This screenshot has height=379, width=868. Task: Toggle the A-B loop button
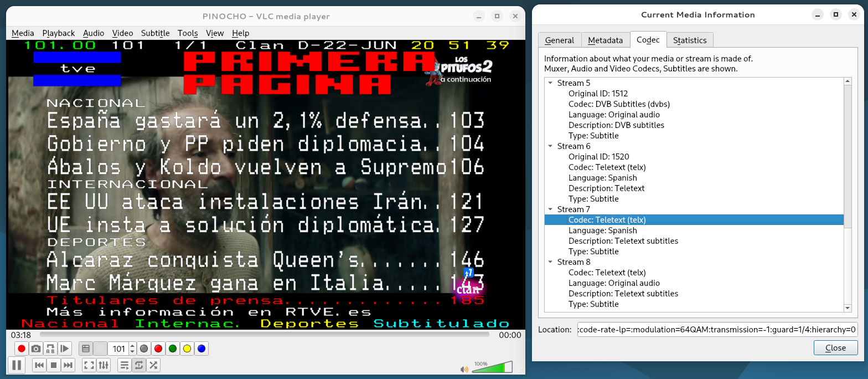[x=50, y=349]
